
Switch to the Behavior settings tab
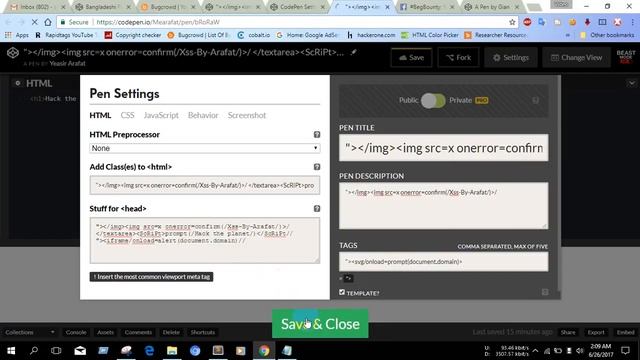(203, 116)
